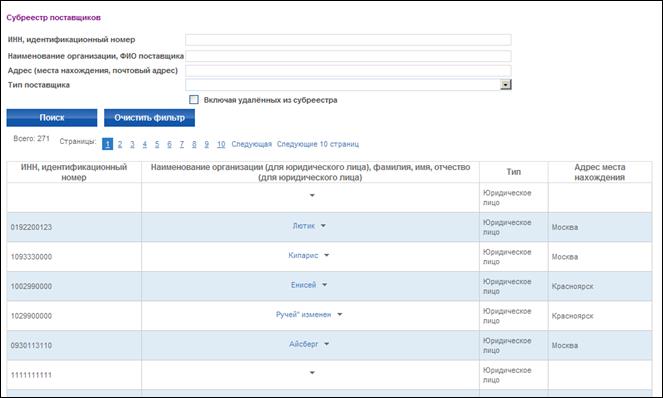Click Москва address in Айсберг row
The height and width of the screenshot is (398, 663).
(564, 346)
